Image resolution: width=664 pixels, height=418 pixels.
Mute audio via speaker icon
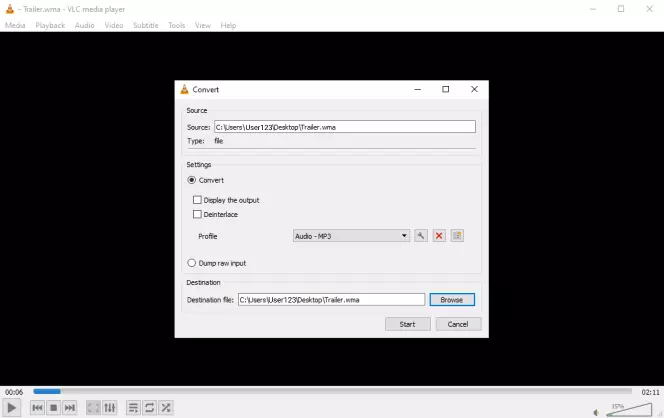coord(596,412)
